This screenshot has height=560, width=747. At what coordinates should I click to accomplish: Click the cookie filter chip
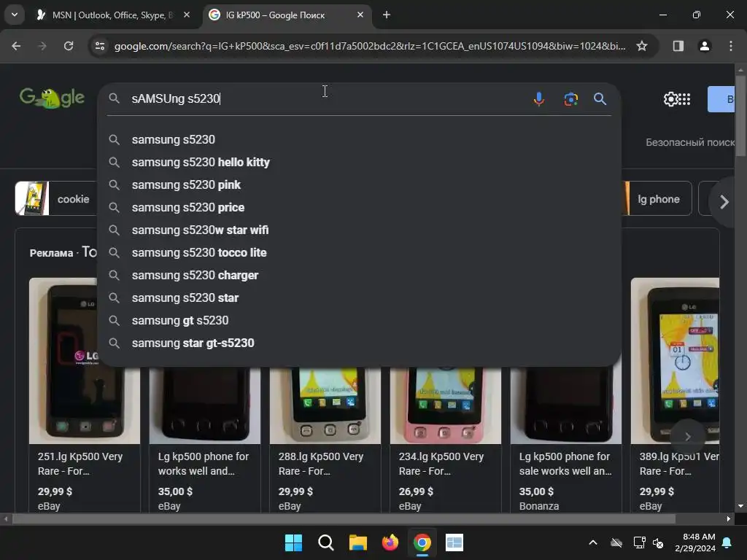(56, 198)
